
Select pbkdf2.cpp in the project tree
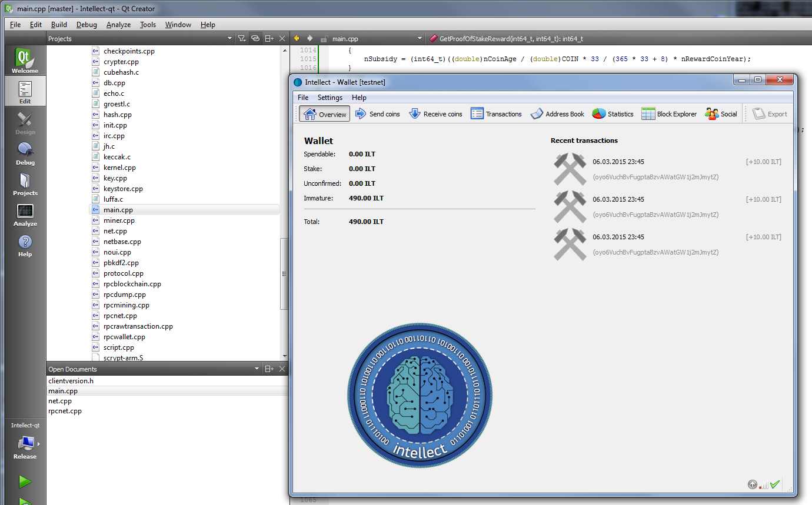(121, 263)
